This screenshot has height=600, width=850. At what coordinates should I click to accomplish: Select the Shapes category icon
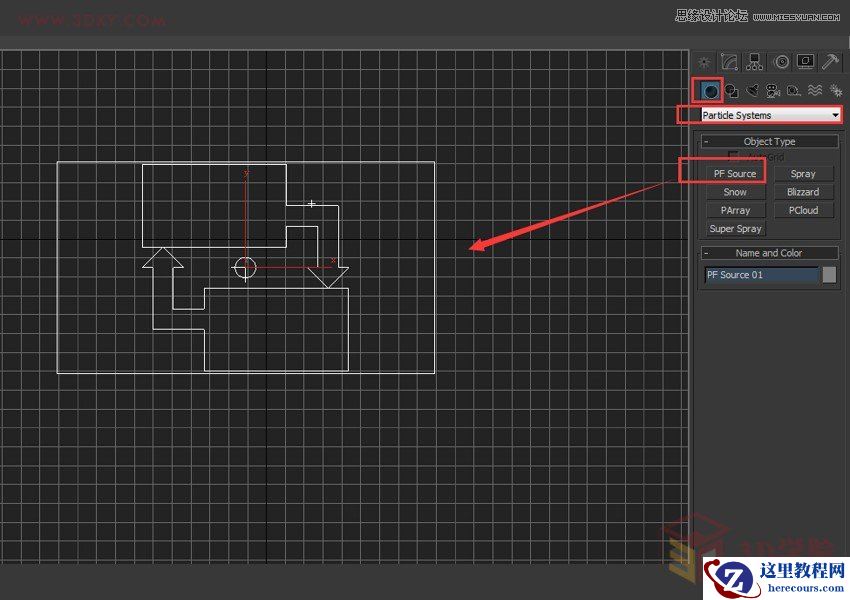click(x=732, y=90)
